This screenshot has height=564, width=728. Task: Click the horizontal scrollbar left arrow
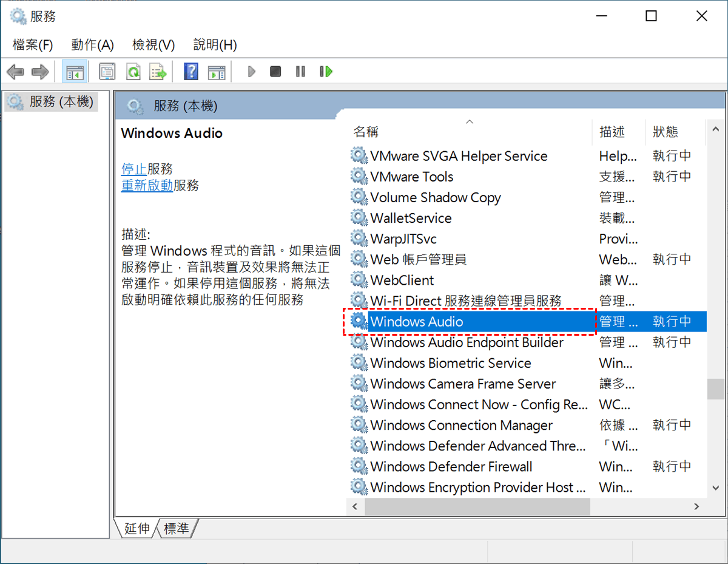[x=356, y=506]
